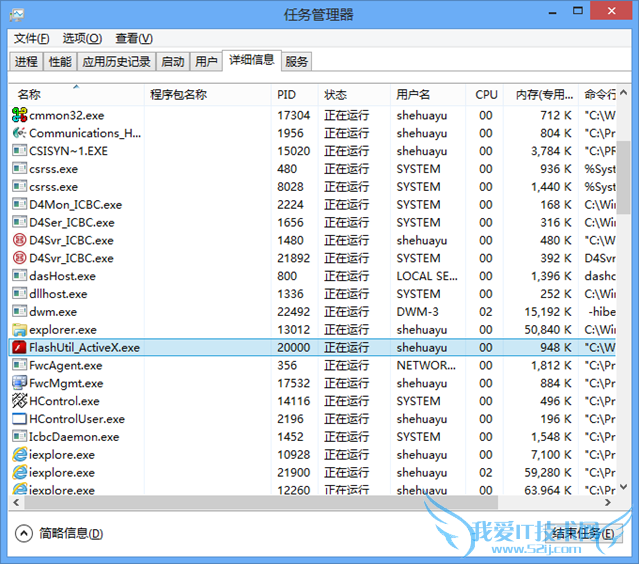The height and width of the screenshot is (564, 639).
Task: Click the vertical scrollbar up arrow
Action: click(623, 93)
